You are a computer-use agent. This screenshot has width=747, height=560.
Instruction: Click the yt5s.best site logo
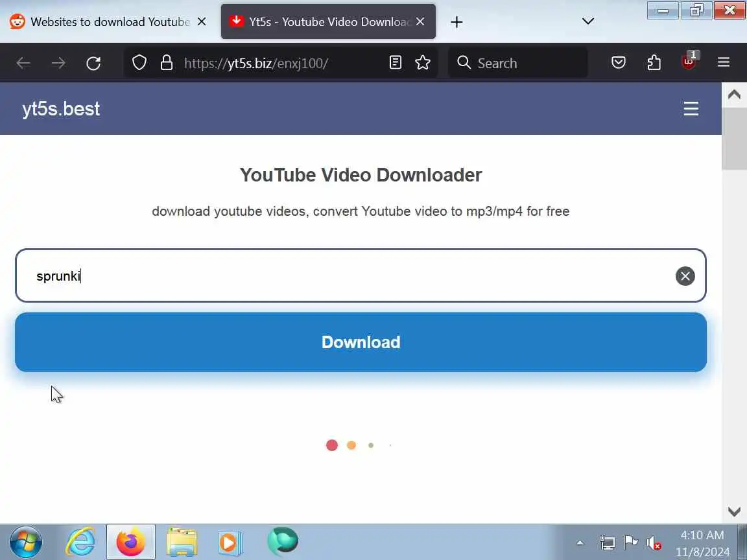coord(61,109)
